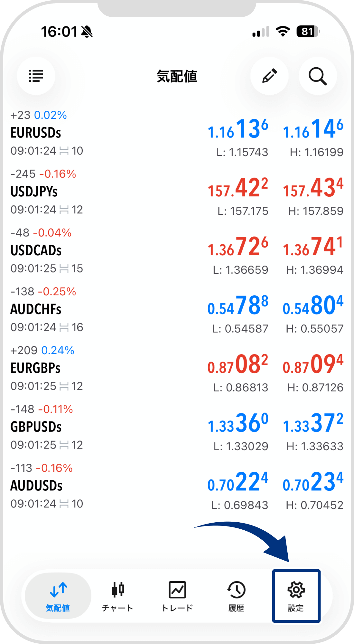Select the AUDUSDs symbol name

(x=36, y=486)
